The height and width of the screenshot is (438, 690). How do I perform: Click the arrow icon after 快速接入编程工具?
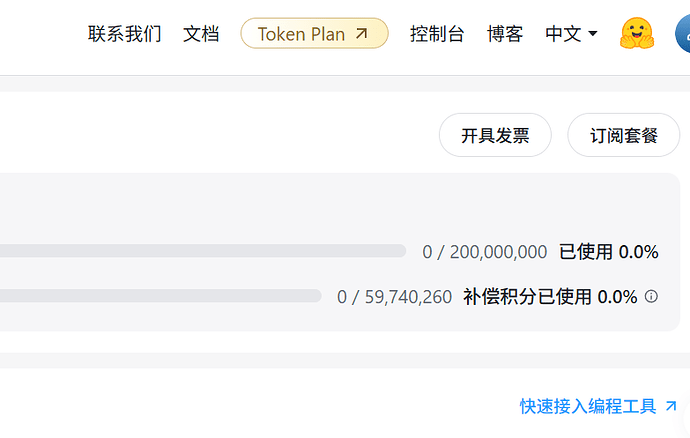tap(671, 406)
